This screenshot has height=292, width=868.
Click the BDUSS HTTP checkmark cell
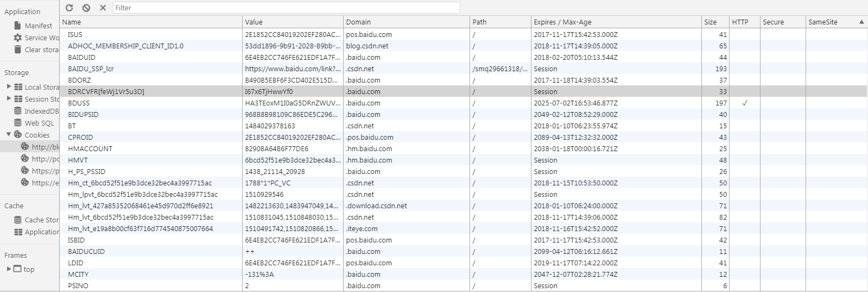[x=744, y=103]
